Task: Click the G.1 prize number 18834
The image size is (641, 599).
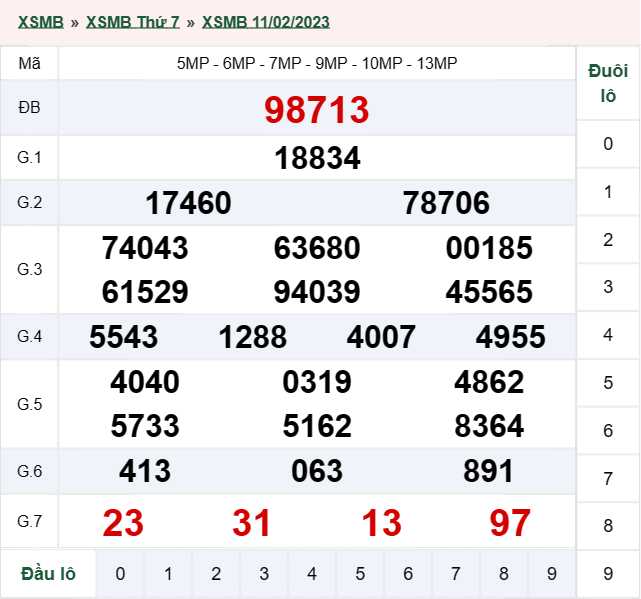Action: [x=317, y=158]
